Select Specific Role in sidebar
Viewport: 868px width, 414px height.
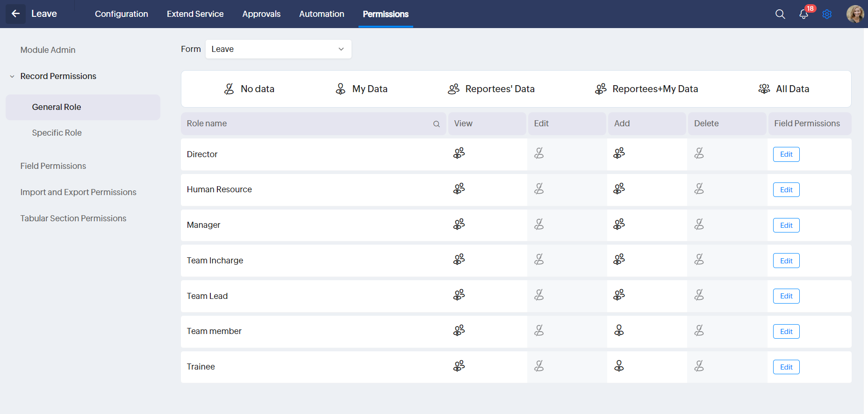click(x=57, y=133)
